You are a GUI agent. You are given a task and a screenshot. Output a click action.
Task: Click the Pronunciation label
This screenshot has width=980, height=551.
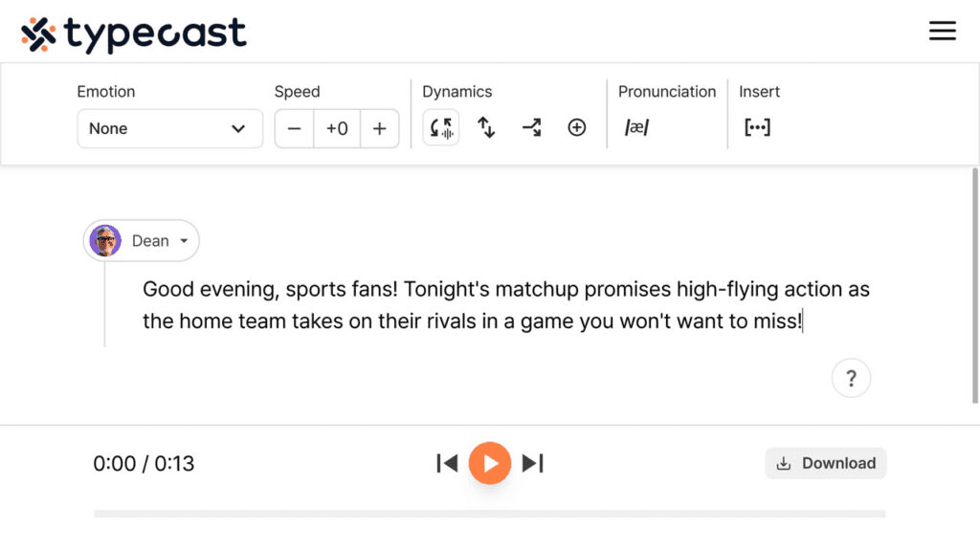click(x=667, y=91)
